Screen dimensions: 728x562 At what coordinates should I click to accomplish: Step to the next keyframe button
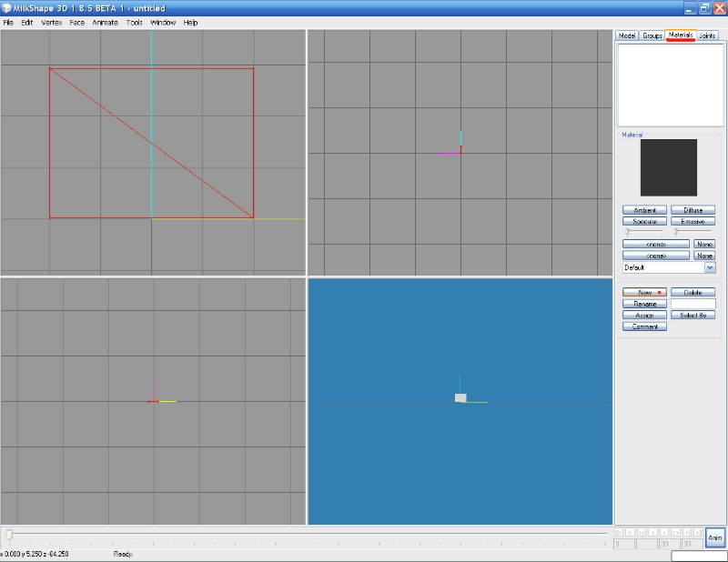point(687,532)
